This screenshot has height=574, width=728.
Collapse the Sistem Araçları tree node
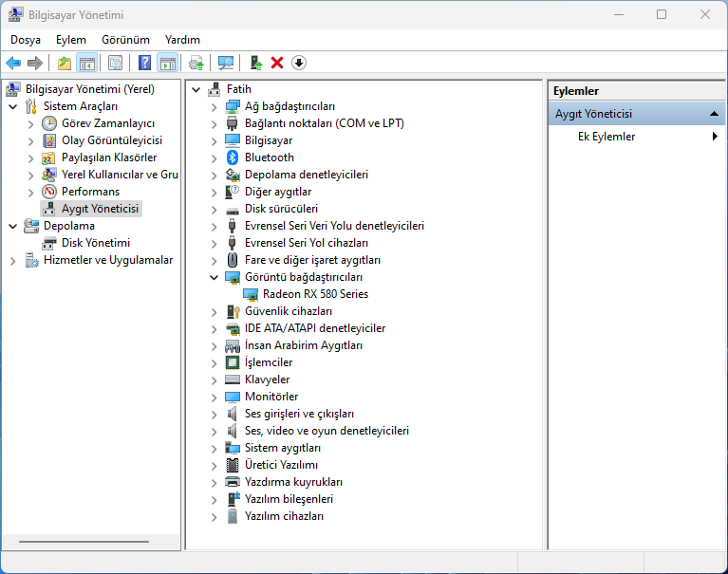[x=12, y=106]
